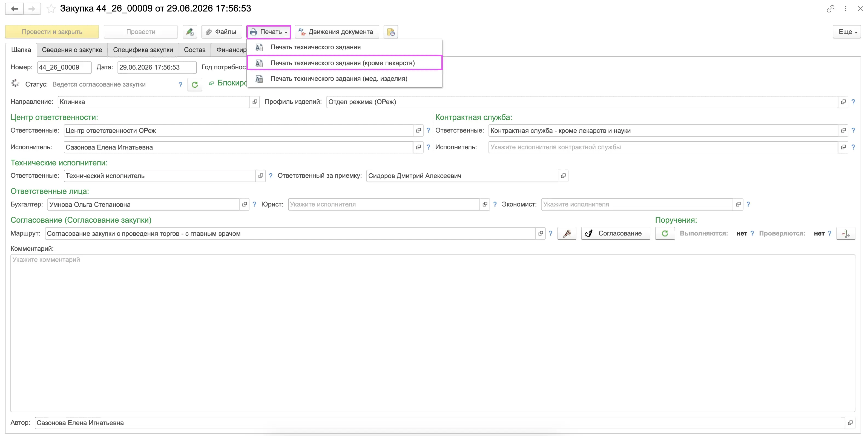Click the Контрактная служба Исполнитель field

pyautogui.click(x=663, y=147)
